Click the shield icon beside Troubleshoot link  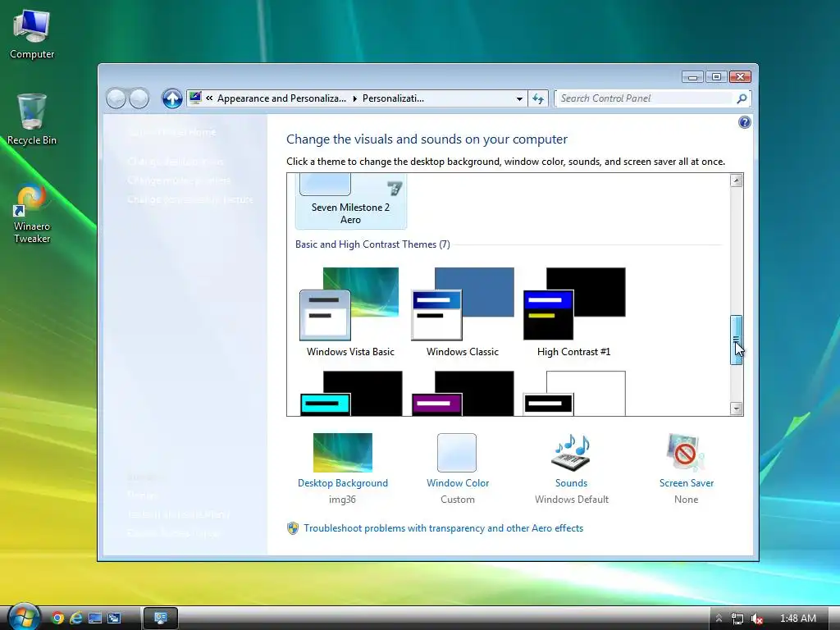click(x=293, y=528)
